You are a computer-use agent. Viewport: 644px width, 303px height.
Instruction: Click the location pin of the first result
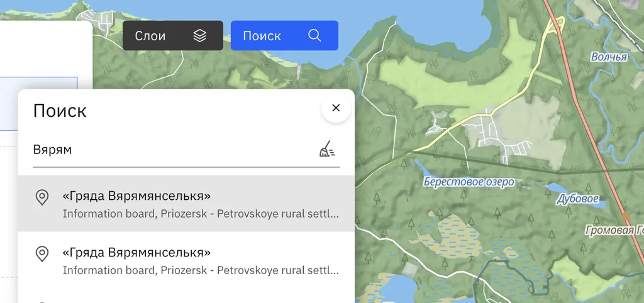coord(42,197)
